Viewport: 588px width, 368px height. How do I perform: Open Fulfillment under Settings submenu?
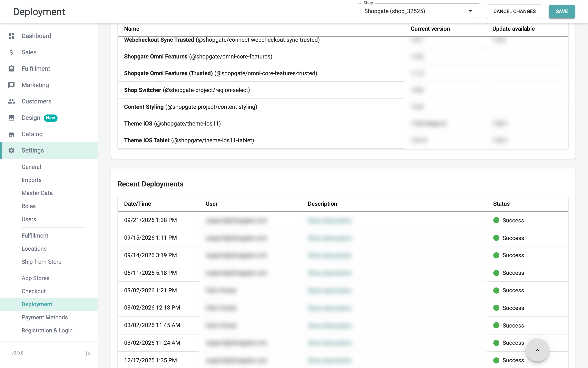coord(35,236)
